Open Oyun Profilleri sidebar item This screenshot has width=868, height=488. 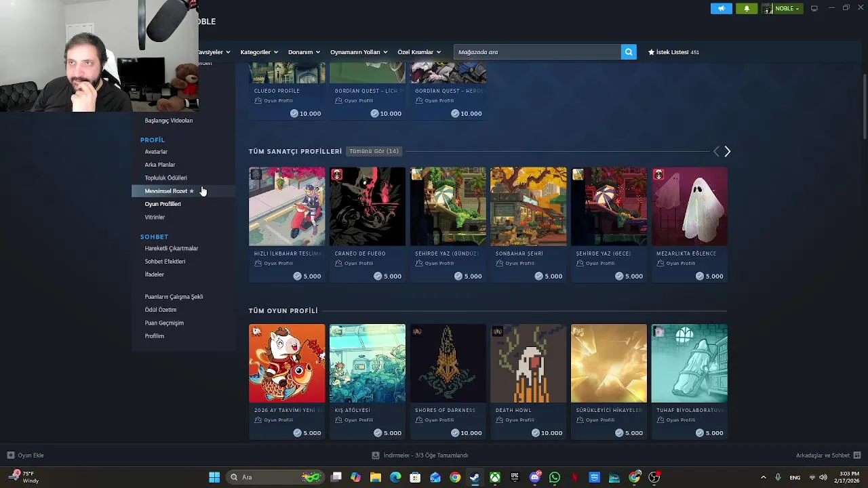coord(163,204)
